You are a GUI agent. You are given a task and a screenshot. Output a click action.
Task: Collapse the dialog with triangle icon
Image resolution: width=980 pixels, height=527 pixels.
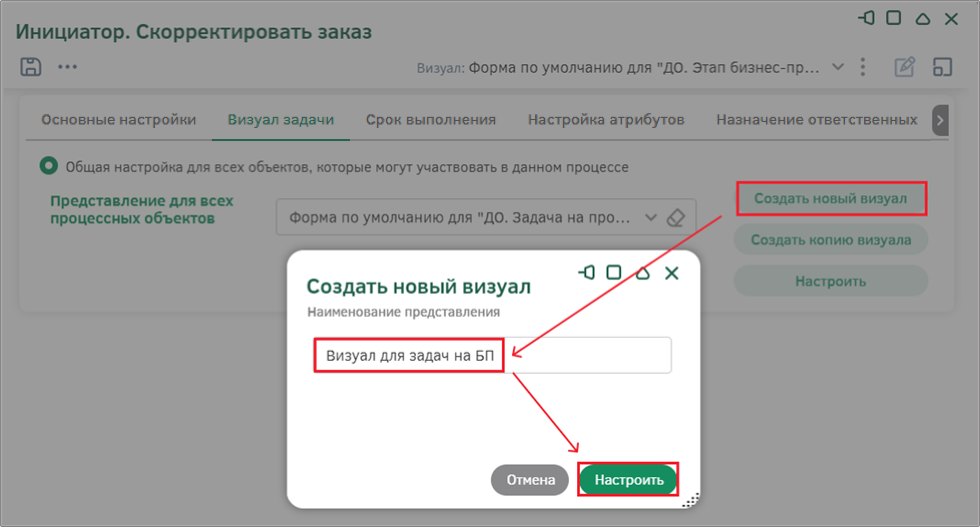pos(643,273)
